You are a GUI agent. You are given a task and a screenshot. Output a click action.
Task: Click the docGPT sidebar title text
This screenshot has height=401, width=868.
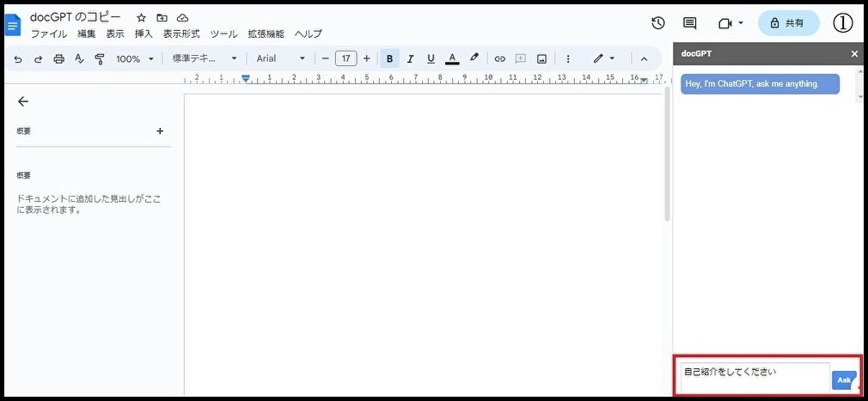point(696,53)
